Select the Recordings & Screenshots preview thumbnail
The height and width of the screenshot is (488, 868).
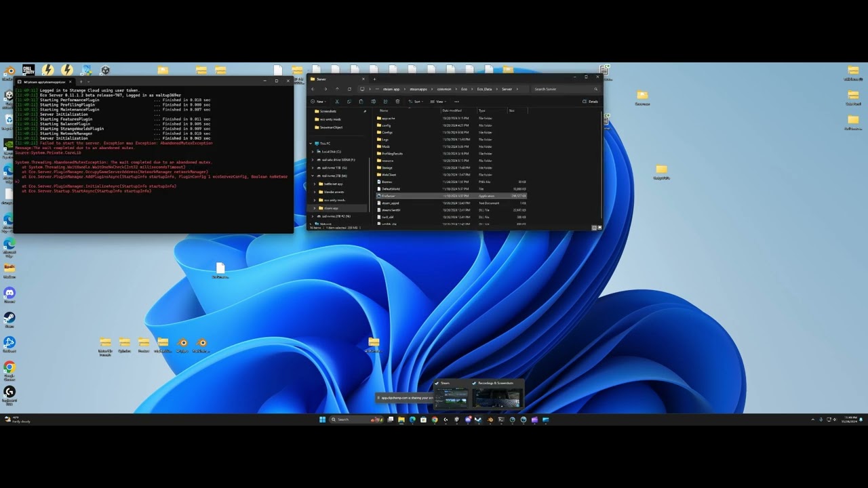coord(497,395)
